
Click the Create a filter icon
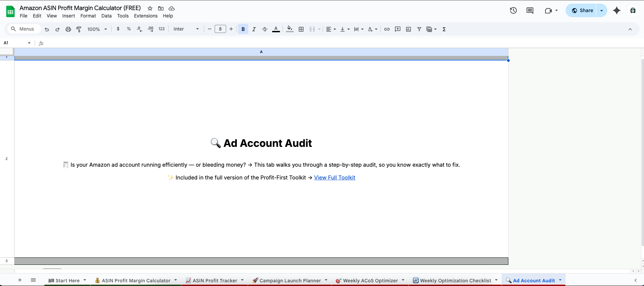pos(419,29)
